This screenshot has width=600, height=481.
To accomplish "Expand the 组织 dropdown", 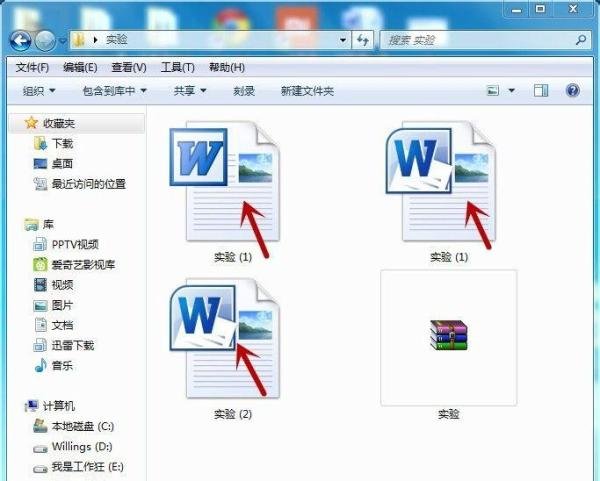I will pyautogui.click(x=39, y=91).
